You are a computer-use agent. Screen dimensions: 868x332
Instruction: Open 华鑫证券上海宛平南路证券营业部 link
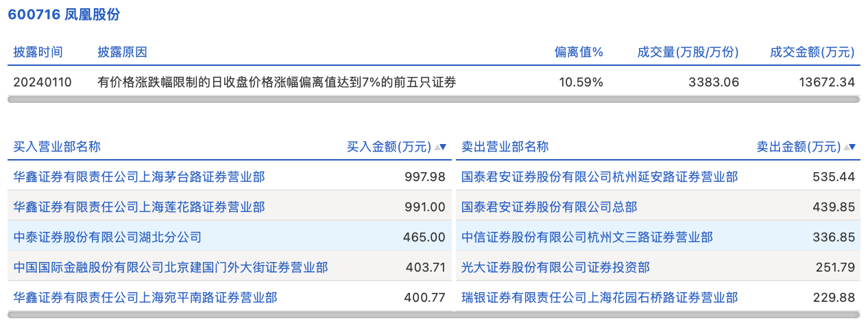click(x=145, y=298)
